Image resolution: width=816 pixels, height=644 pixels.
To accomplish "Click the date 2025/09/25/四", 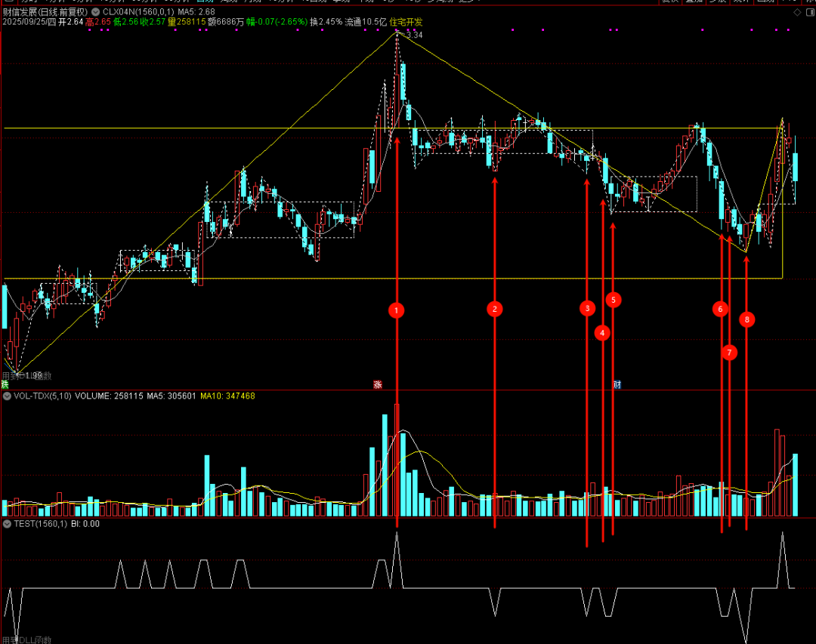I will pyautogui.click(x=29, y=22).
